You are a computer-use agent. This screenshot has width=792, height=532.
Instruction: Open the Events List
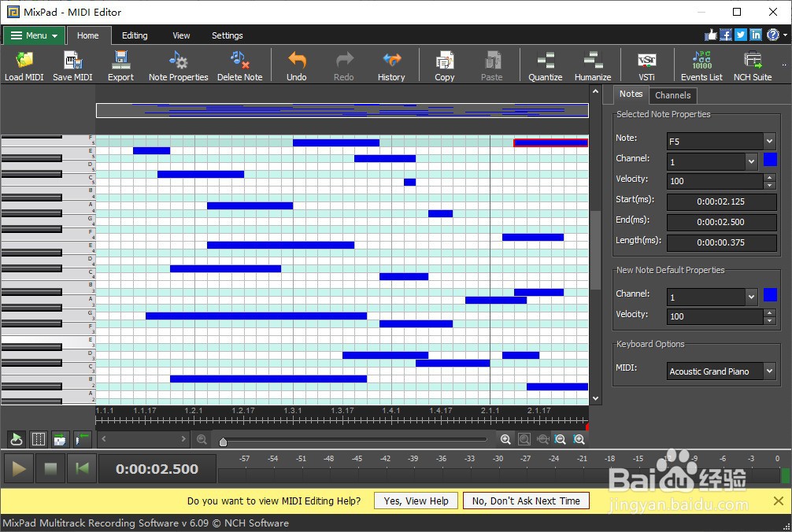click(701, 65)
